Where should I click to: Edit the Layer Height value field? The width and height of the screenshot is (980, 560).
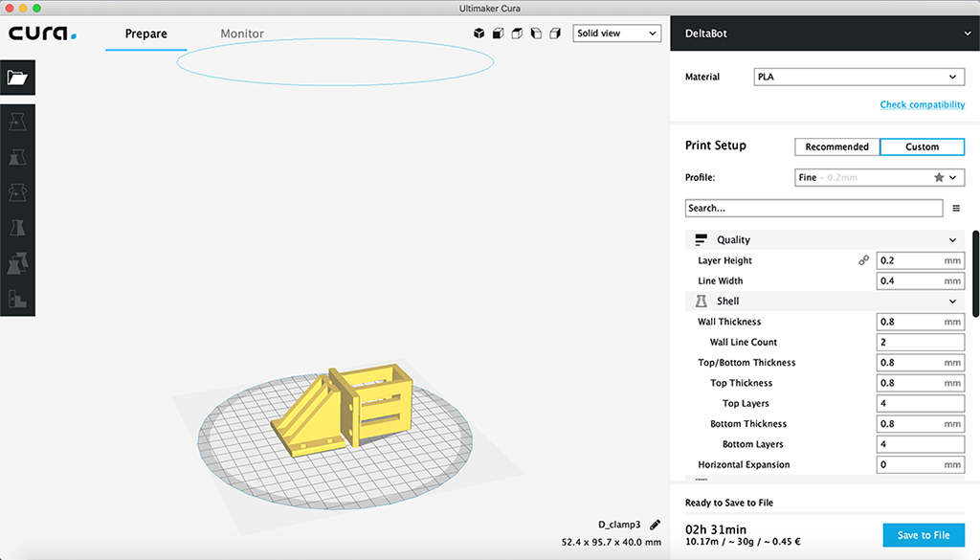click(x=920, y=260)
